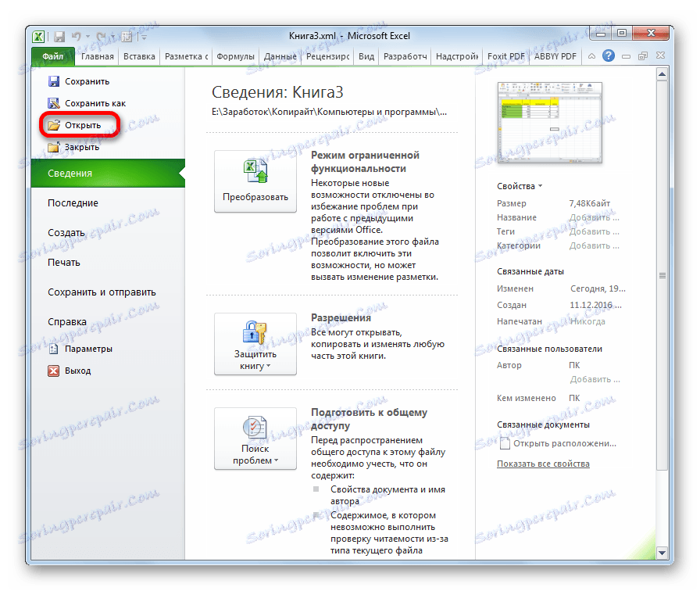Click the scrollbar down arrow

click(x=662, y=553)
